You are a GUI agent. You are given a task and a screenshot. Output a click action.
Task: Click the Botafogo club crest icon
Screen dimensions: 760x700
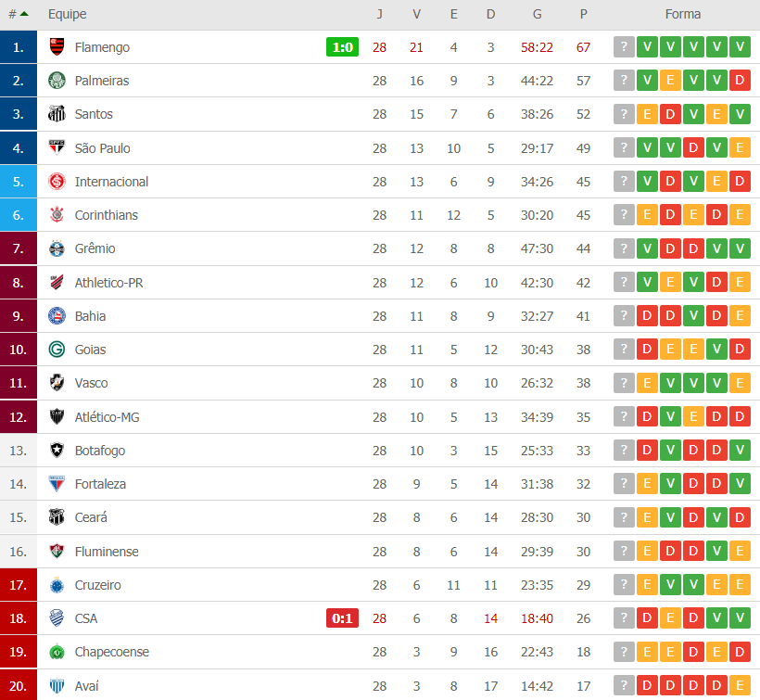point(57,451)
